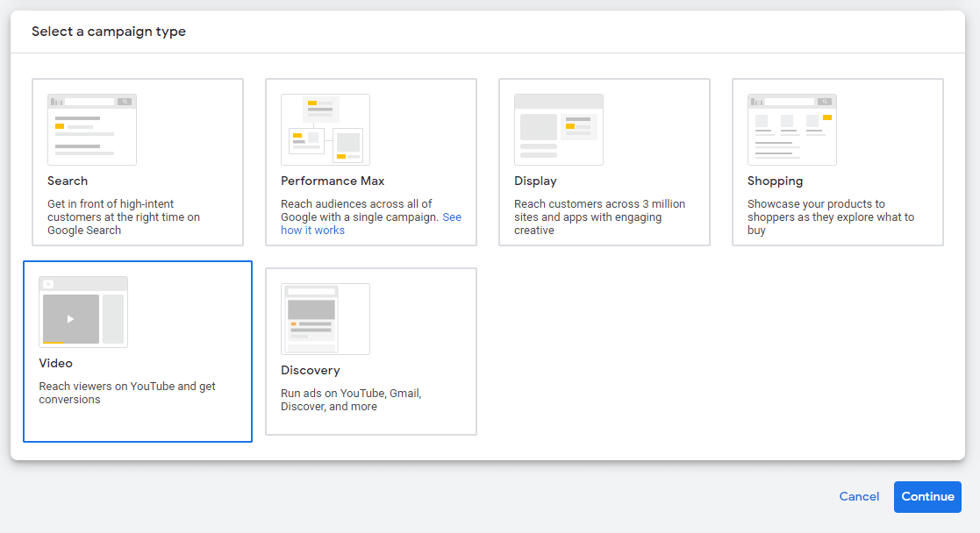Click the Discovery campaign illustration icon
Image resolution: width=980 pixels, height=533 pixels.
[325, 319]
